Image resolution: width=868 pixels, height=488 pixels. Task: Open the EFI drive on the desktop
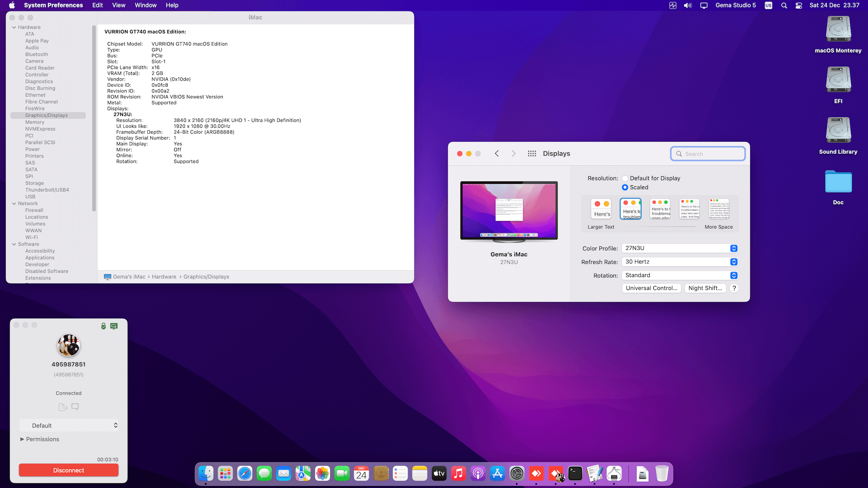coord(838,80)
